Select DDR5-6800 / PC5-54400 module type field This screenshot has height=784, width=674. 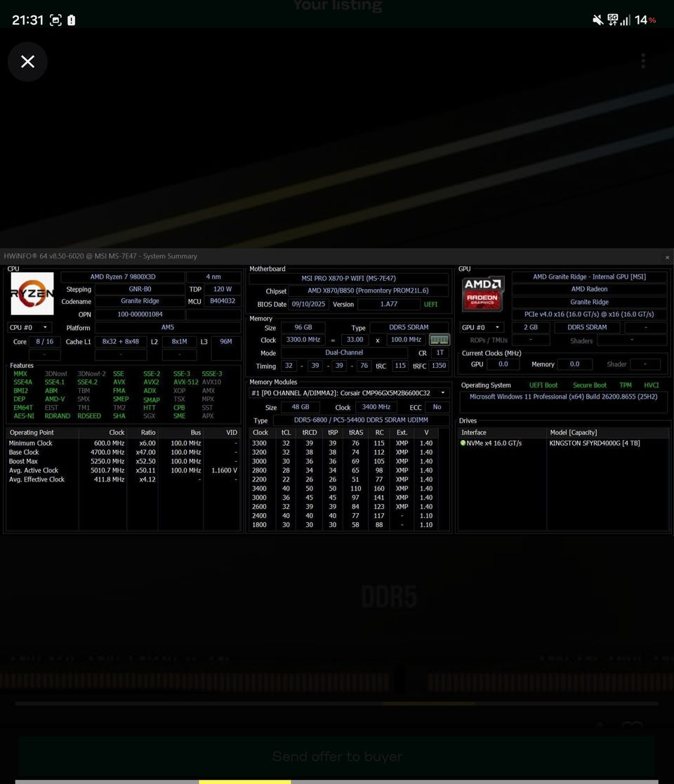[361, 420]
